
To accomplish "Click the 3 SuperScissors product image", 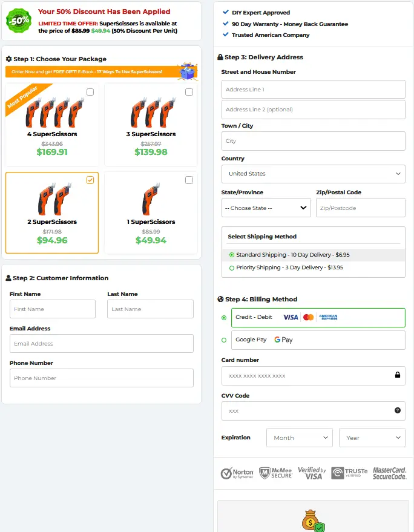I will coord(153,112).
